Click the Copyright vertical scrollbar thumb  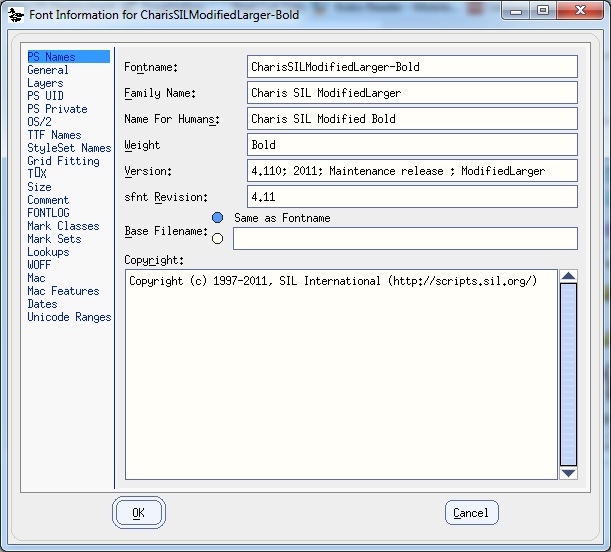[569, 374]
